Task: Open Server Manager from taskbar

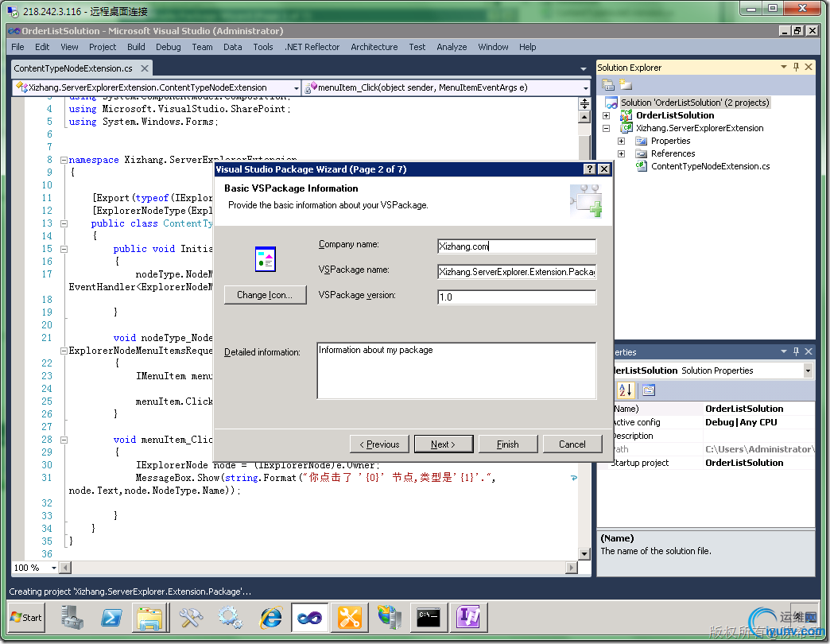Action: click(72, 618)
